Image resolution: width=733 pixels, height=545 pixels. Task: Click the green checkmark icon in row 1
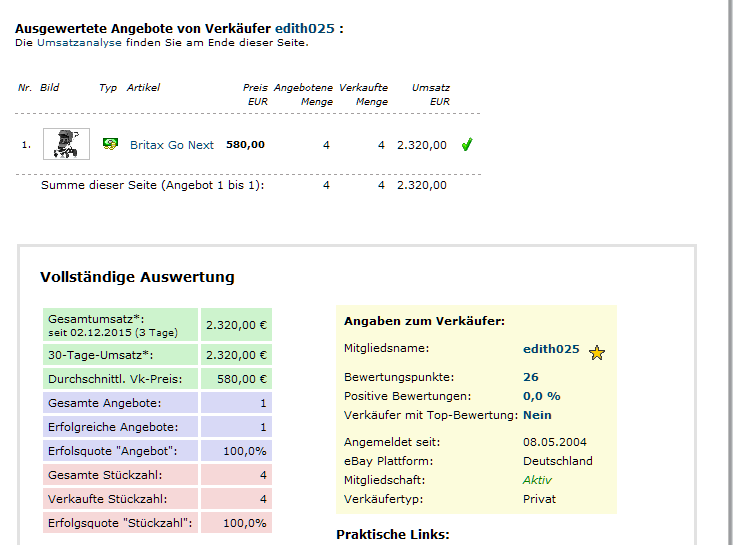(467, 144)
